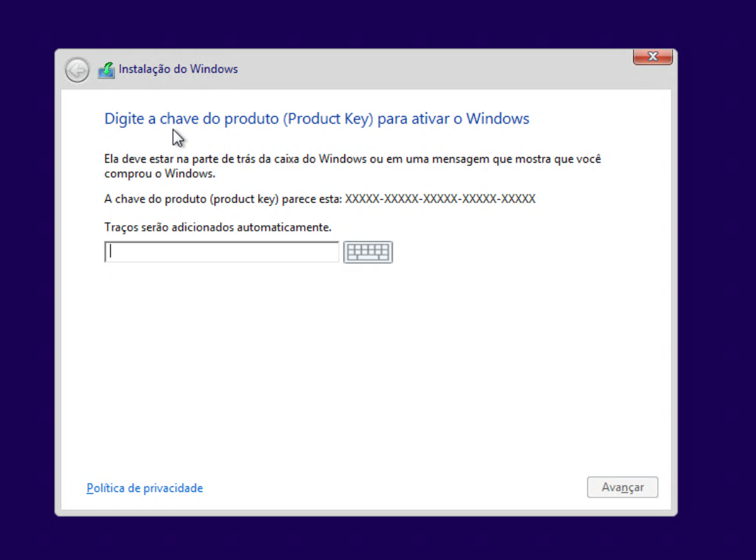This screenshot has width=756, height=560.
Task: Click the words comprou o Windows
Action: coord(160,174)
